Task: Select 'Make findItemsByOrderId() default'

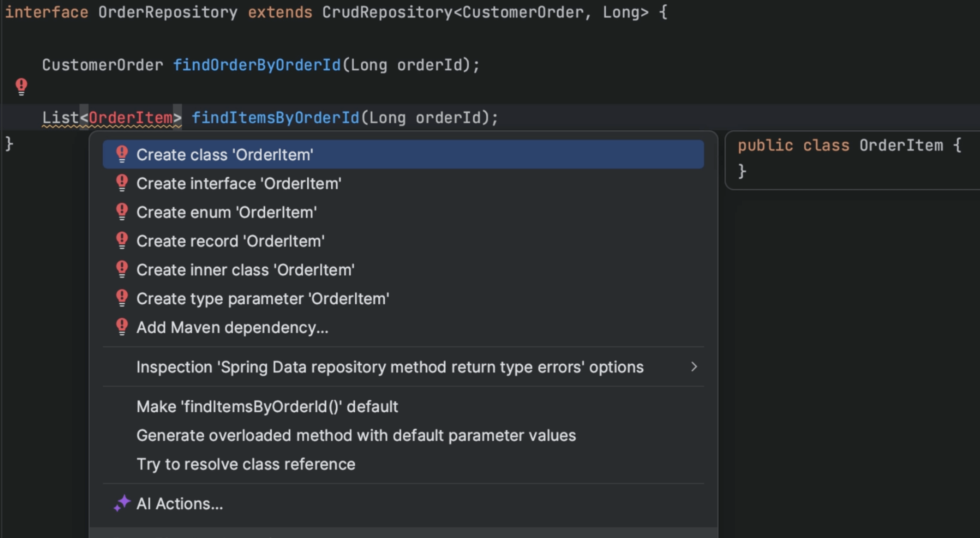Action: (x=267, y=406)
